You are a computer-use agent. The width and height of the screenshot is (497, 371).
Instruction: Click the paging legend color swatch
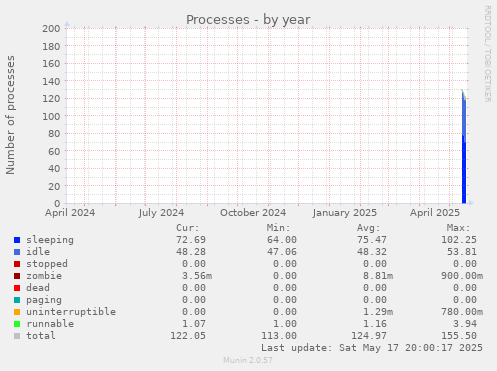click(17, 300)
